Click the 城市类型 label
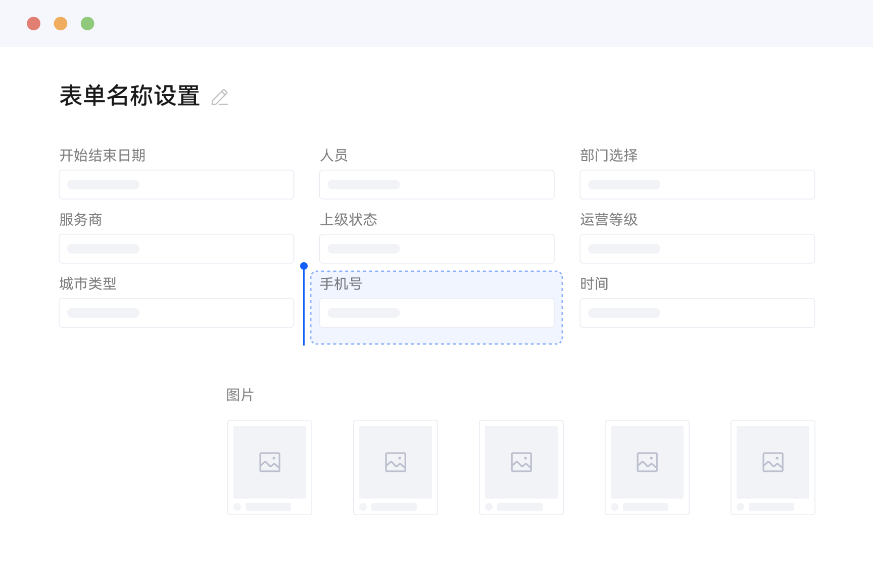Image resolution: width=873 pixels, height=588 pixels. click(88, 284)
